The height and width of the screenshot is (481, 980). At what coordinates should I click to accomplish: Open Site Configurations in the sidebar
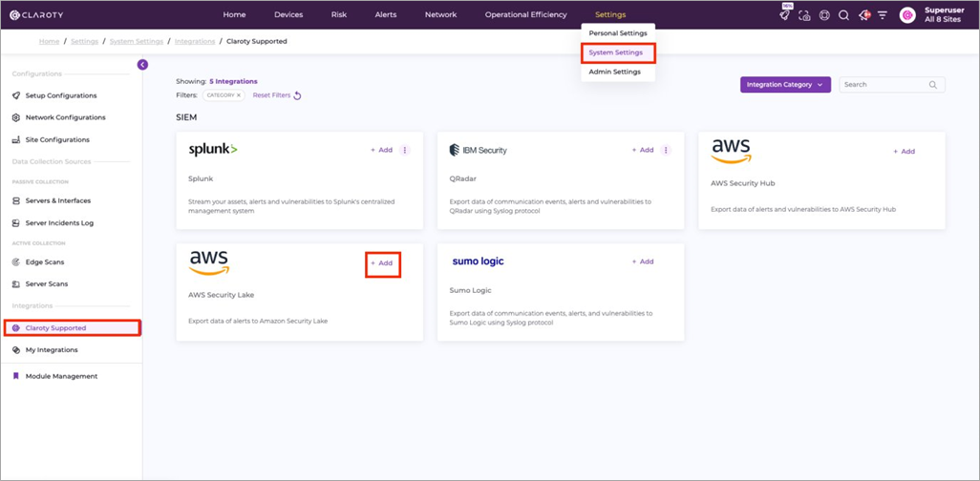(57, 140)
